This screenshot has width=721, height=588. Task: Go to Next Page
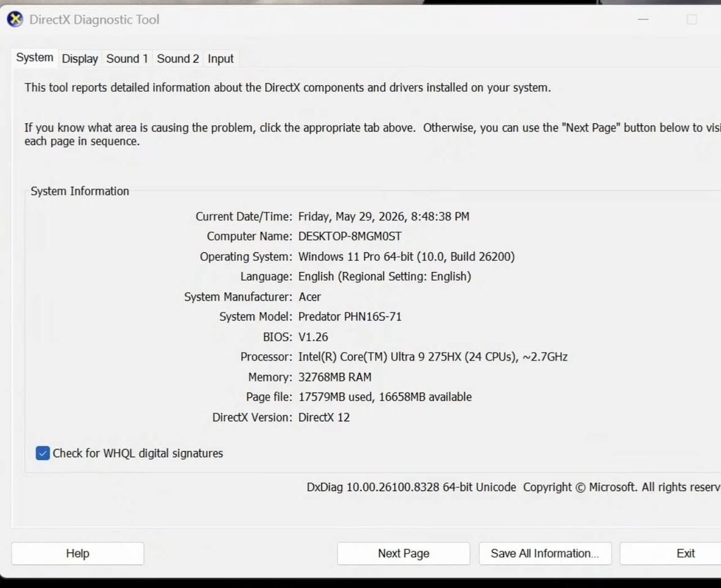(x=404, y=554)
